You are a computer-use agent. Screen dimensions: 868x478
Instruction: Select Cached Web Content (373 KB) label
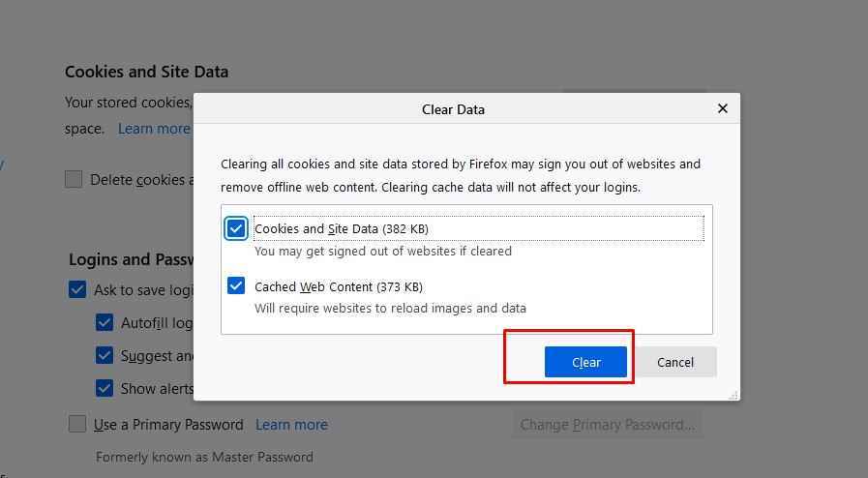[339, 287]
